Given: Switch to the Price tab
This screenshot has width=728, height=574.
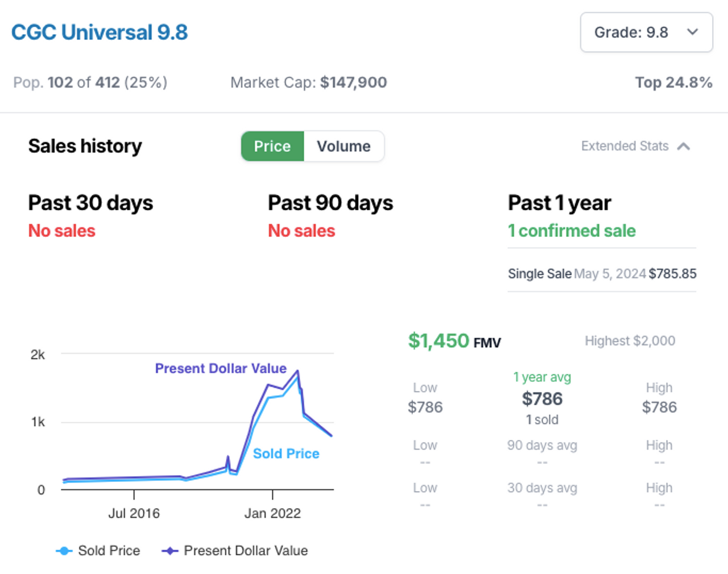Looking at the screenshot, I should pyautogui.click(x=272, y=146).
